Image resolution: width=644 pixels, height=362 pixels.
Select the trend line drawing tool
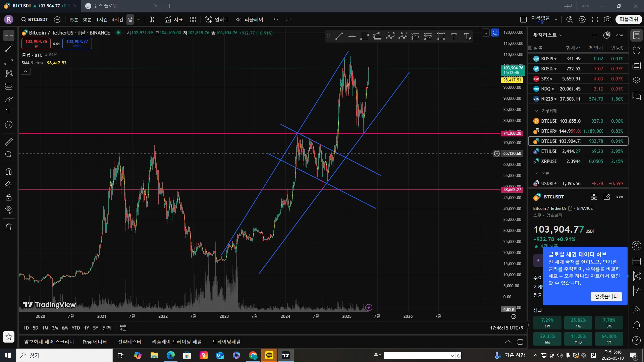(9, 48)
